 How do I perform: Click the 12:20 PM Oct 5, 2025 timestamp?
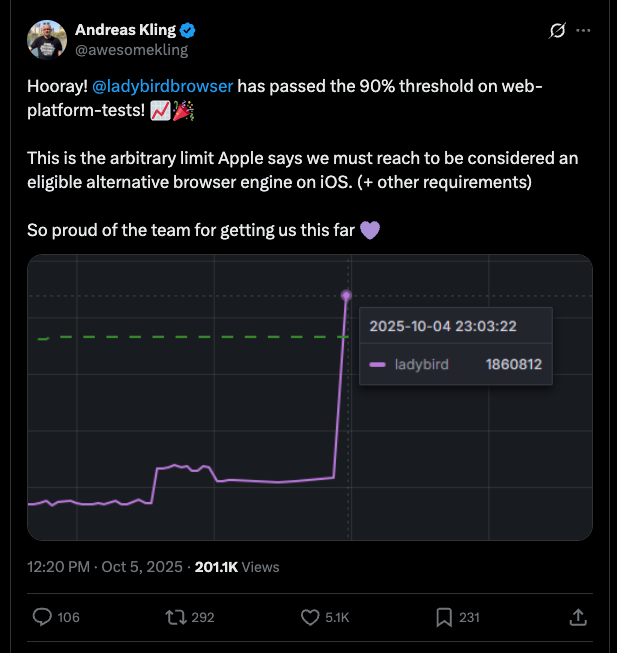pos(105,567)
